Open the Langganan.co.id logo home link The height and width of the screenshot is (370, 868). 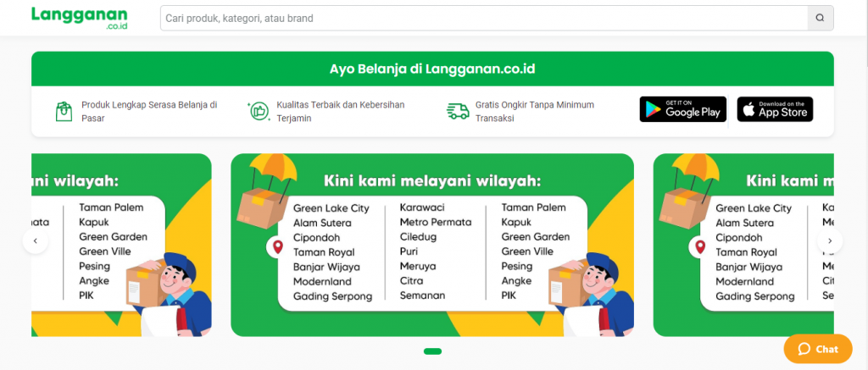pos(79,19)
